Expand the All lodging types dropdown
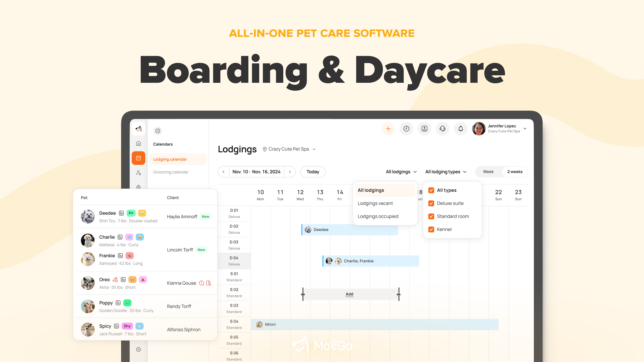Image resolution: width=644 pixels, height=362 pixels. click(x=446, y=172)
